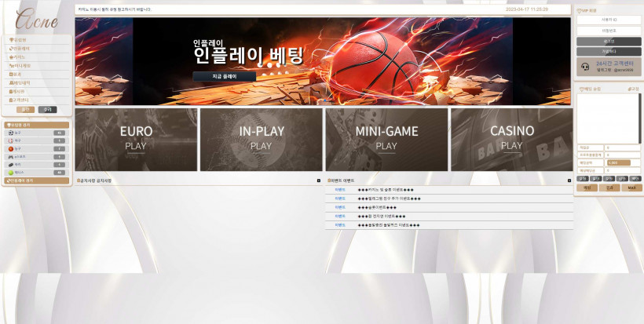Open the last event list row
Viewport: 644px width, 324px height.
449,225
